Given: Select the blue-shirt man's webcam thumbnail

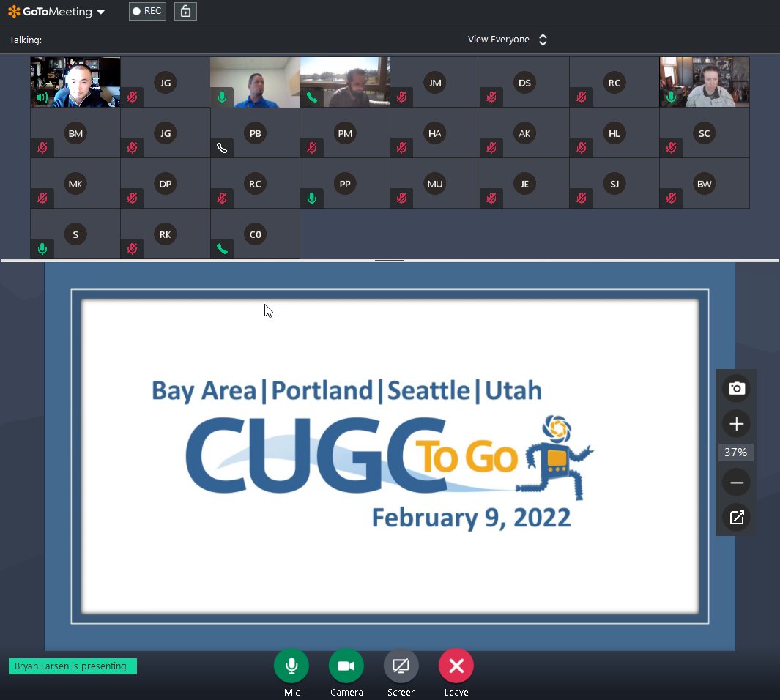Looking at the screenshot, I should click(255, 82).
